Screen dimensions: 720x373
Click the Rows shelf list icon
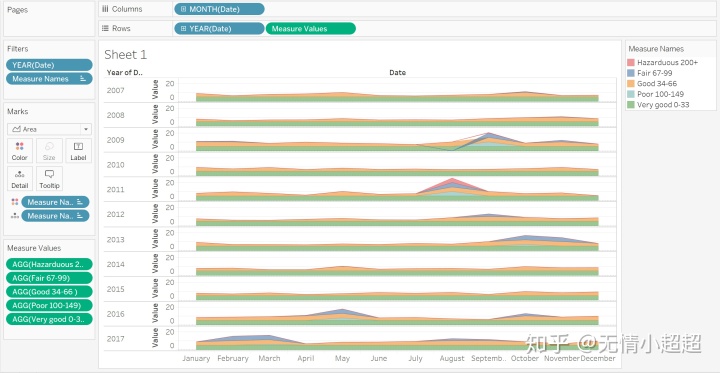[x=105, y=28]
